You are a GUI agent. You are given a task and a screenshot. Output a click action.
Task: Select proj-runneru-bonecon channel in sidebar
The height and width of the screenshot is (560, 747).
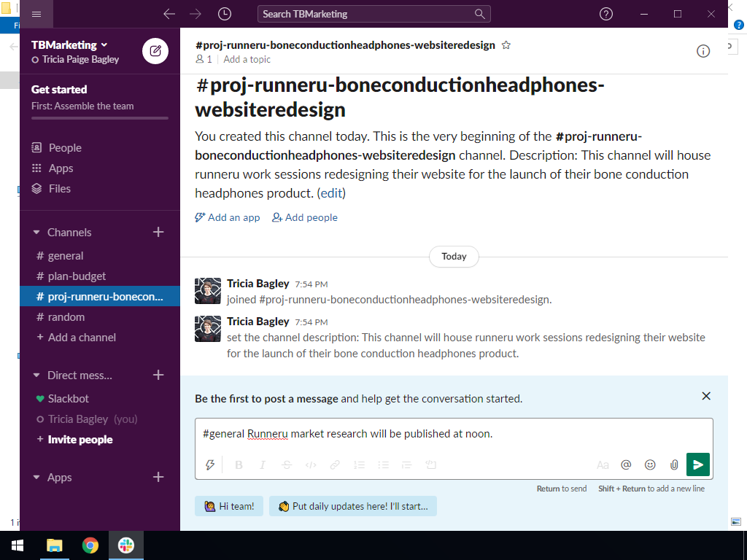[100, 296]
